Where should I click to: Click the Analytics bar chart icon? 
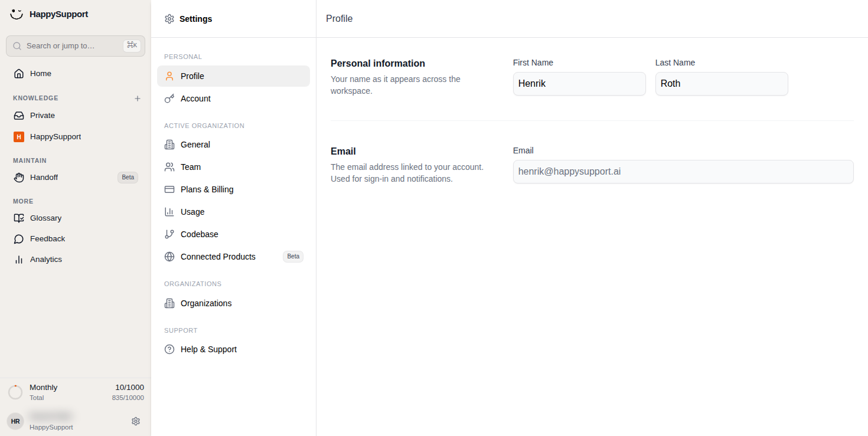click(19, 260)
